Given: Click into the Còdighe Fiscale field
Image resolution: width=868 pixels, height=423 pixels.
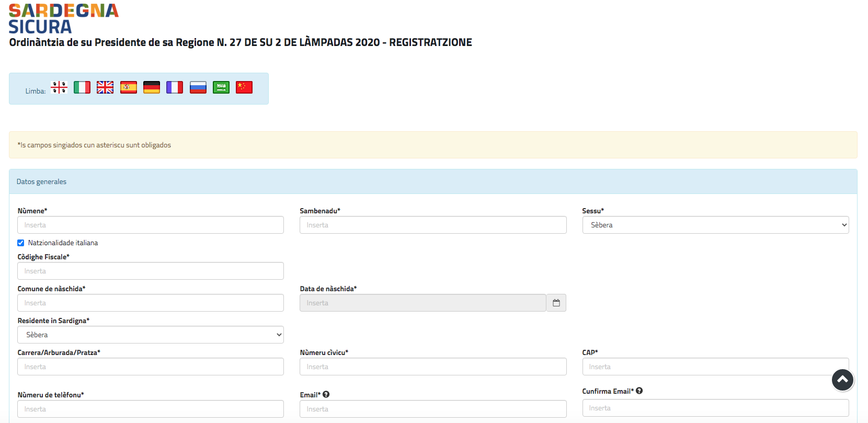Looking at the screenshot, I should click(x=151, y=271).
